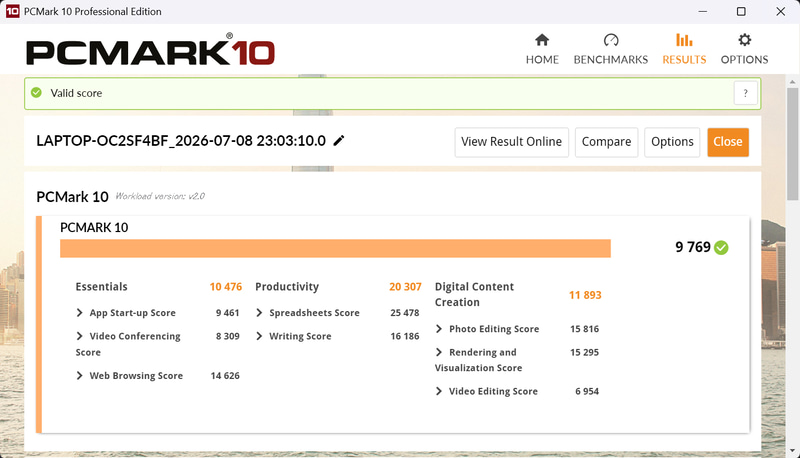Click the Compare button

[606, 142]
